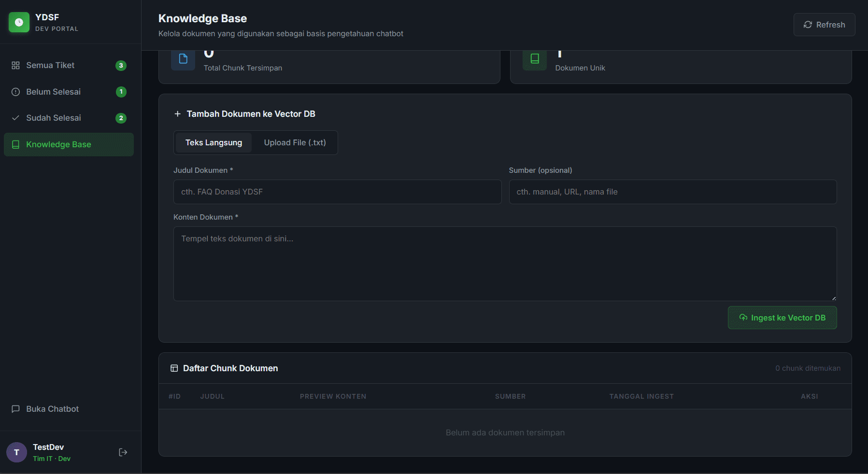This screenshot has height=474, width=868.
Task: Click the logout icon next to TestDev
Action: (123, 452)
